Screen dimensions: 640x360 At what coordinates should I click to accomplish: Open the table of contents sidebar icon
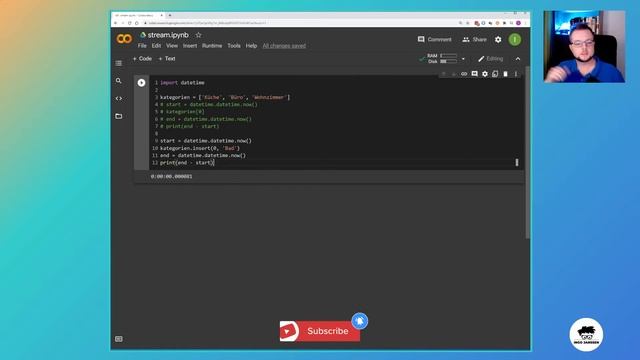tap(119, 63)
